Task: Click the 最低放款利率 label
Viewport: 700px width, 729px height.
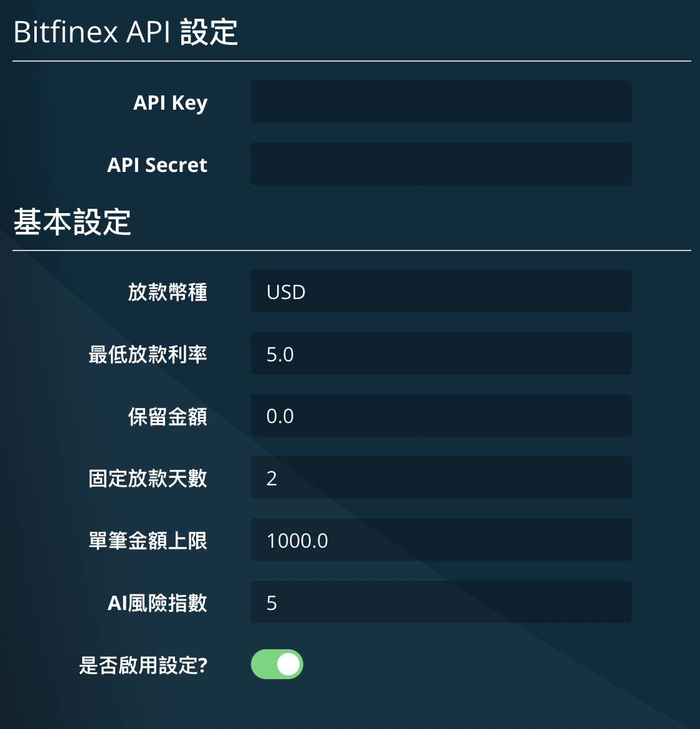Action: click(148, 355)
